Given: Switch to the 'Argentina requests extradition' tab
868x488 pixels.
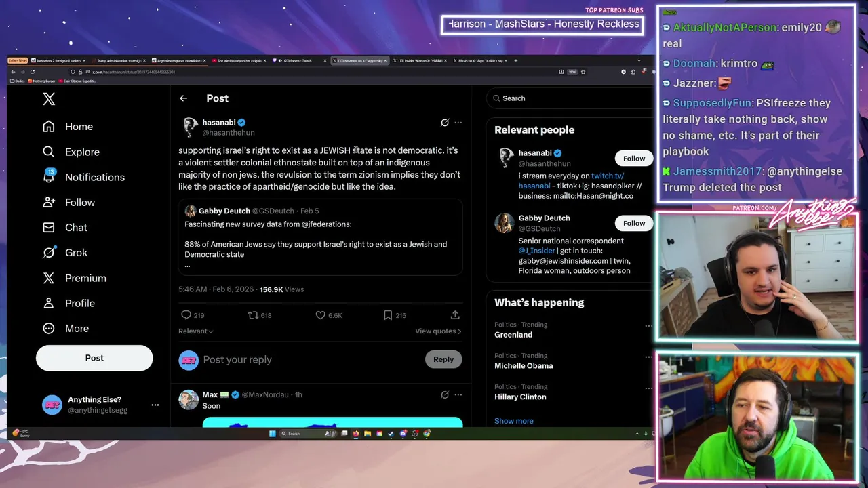Looking at the screenshot, I should pyautogui.click(x=180, y=60).
